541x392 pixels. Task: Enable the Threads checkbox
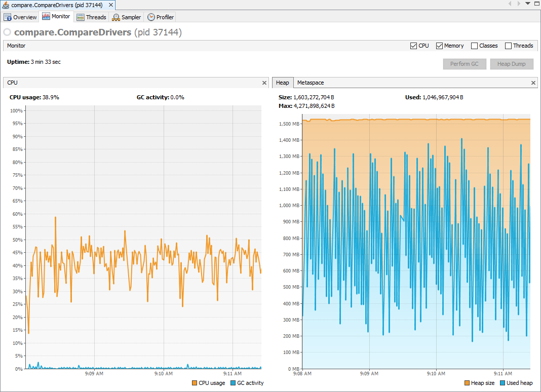coord(509,46)
